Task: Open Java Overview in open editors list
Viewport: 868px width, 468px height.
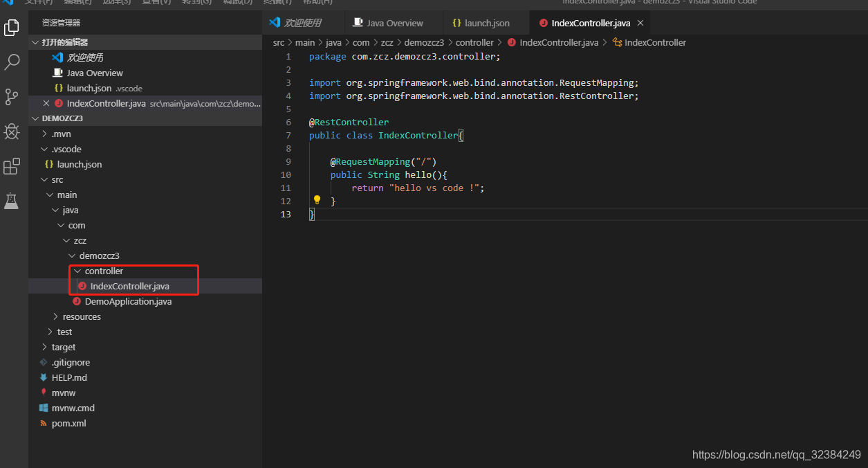Action: point(145,73)
